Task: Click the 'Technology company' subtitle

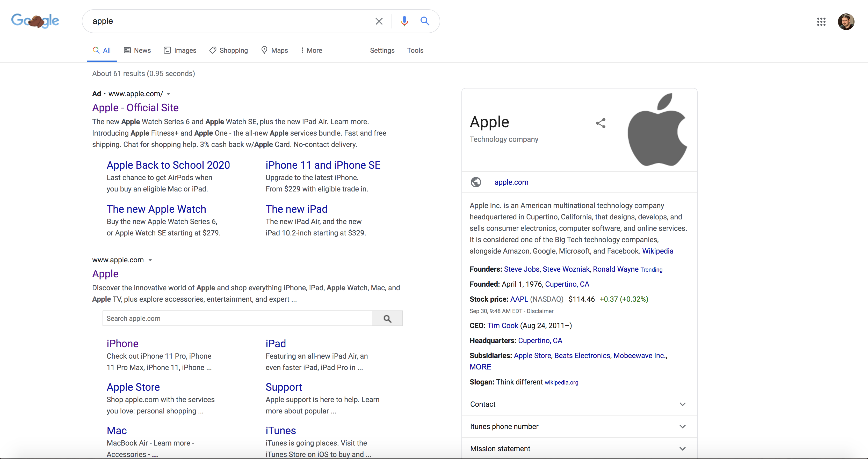Action: [x=504, y=139]
